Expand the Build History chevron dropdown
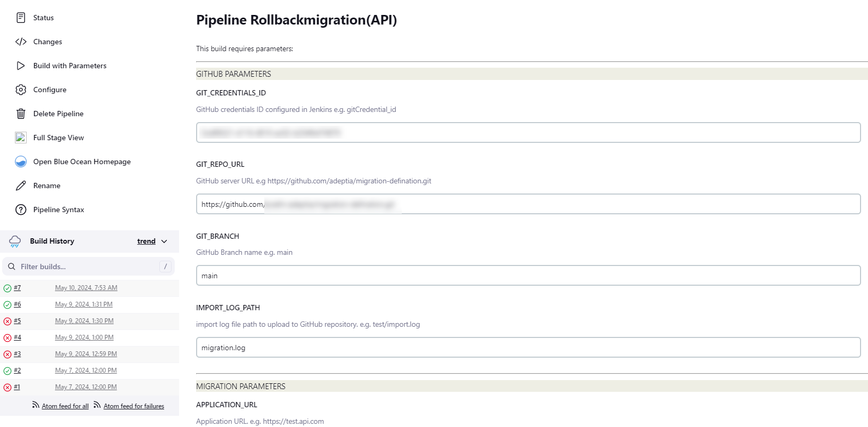The width and height of the screenshot is (868, 427). click(x=164, y=241)
